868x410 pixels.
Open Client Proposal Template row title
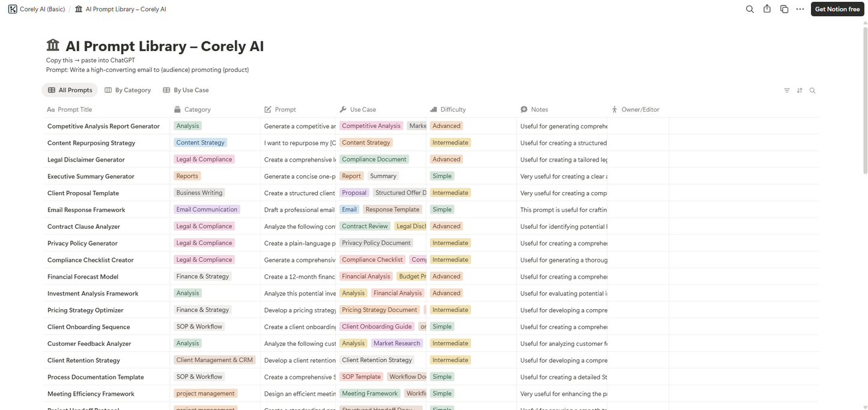click(83, 193)
